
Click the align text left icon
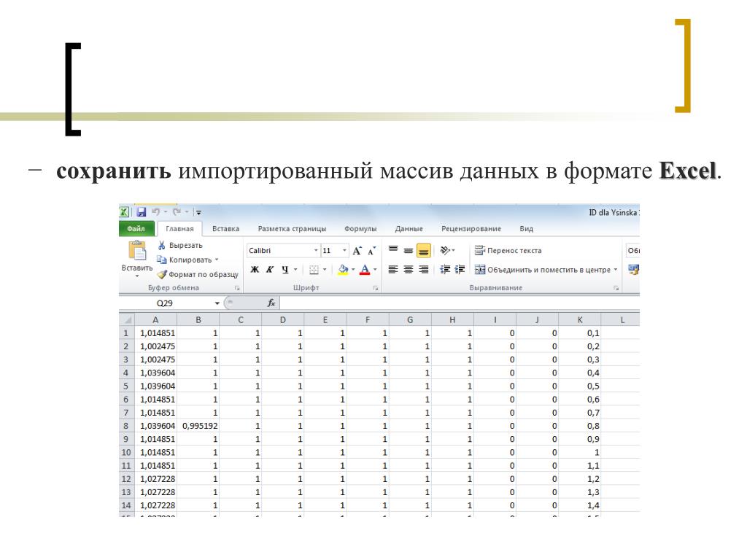[x=393, y=270]
